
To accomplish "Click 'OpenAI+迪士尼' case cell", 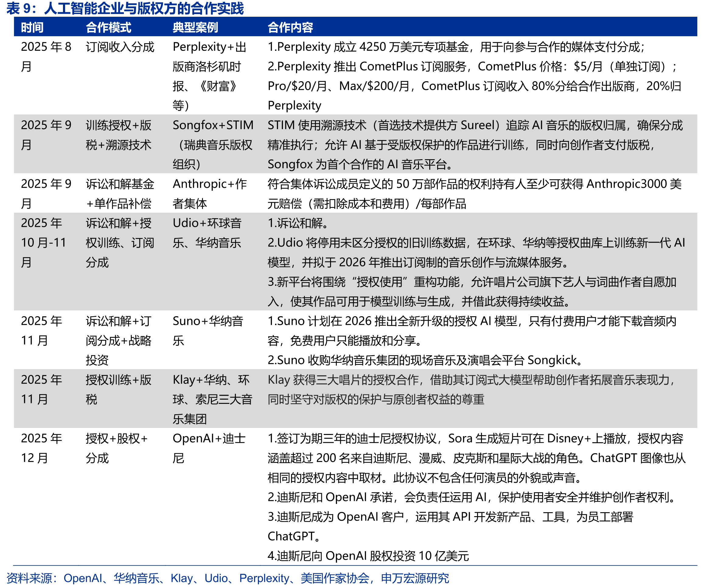I will coord(209,449).
